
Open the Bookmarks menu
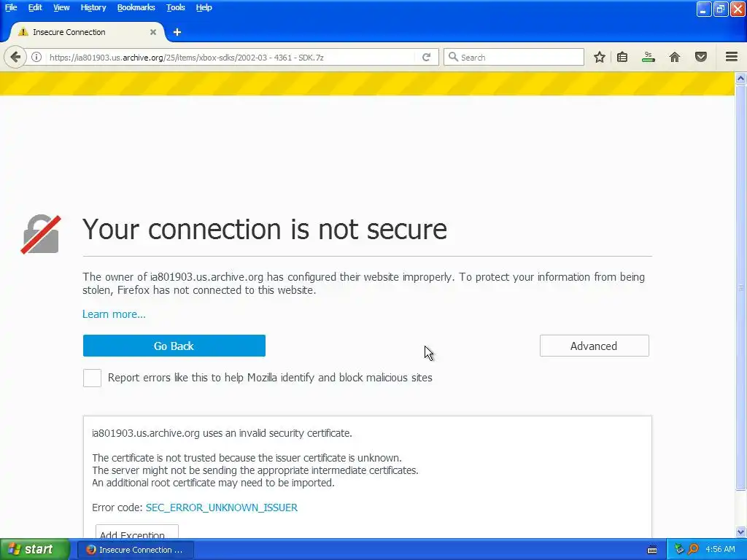tap(136, 7)
